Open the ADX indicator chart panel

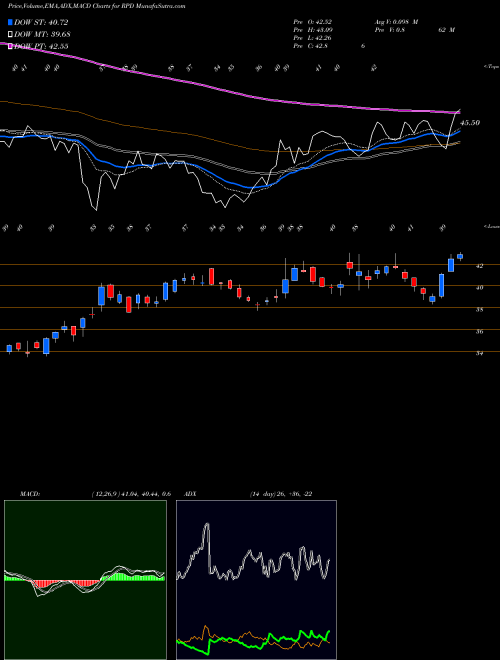tap(256, 580)
